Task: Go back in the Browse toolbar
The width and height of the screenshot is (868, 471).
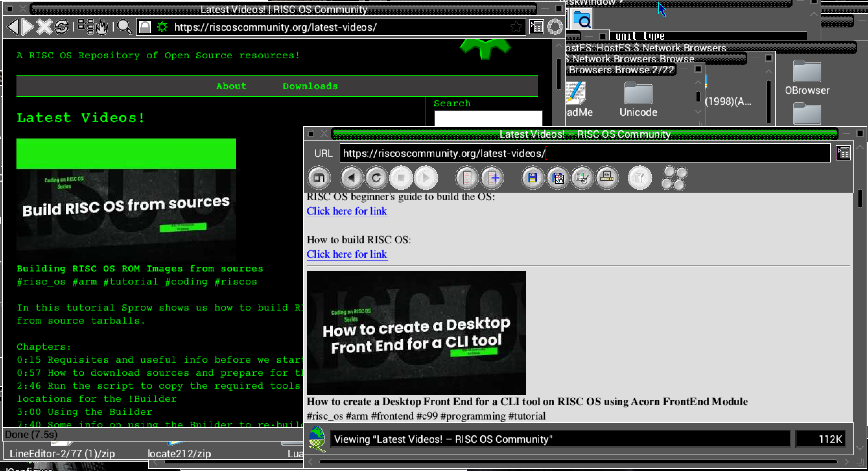Action: [x=351, y=178]
